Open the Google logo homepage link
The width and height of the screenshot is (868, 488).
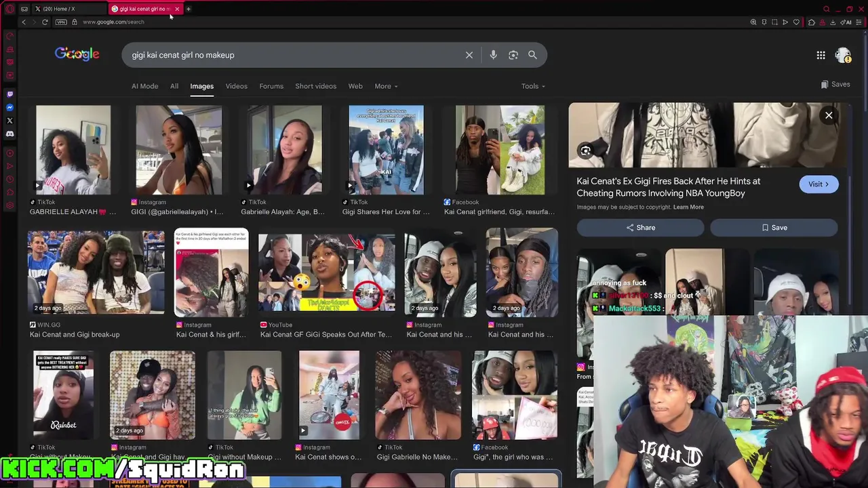pyautogui.click(x=77, y=54)
